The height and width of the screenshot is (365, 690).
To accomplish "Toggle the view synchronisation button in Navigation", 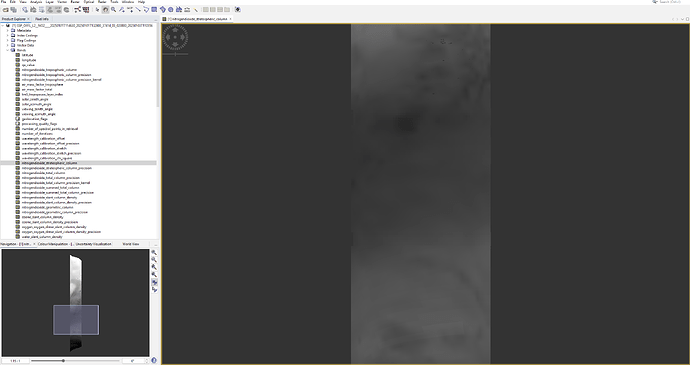I will tap(154, 282).
